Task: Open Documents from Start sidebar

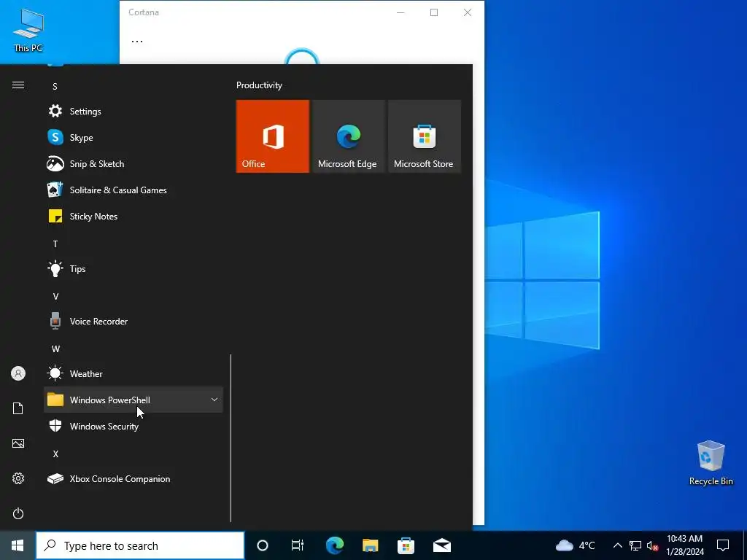Action: 18,408
